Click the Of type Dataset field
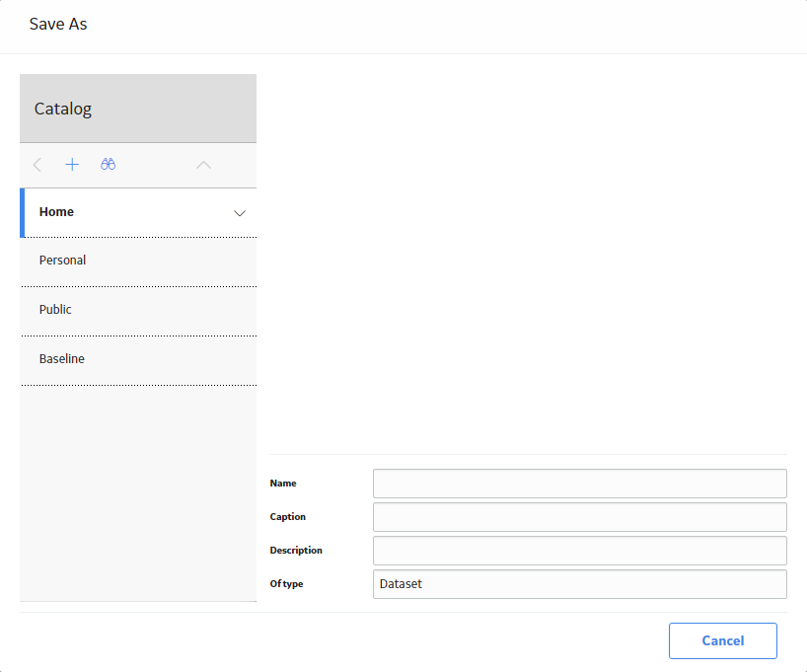 point(579,584)
